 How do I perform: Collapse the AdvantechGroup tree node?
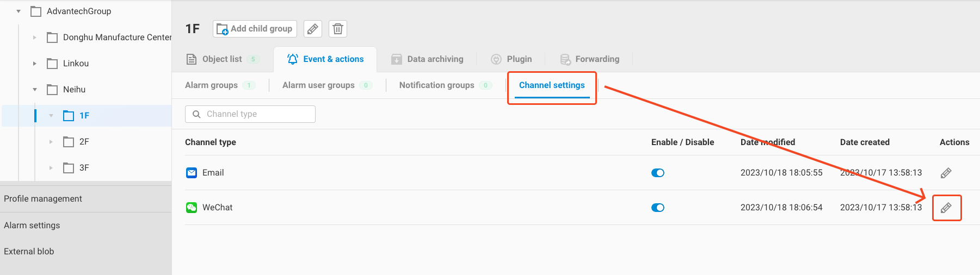pyautogui.click(x=19, y=11)
